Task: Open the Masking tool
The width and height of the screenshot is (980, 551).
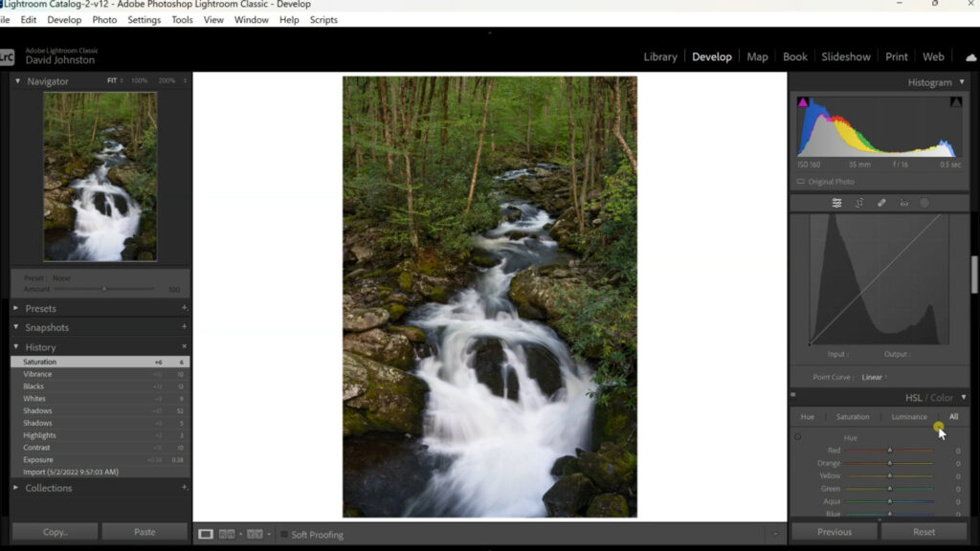Action: pos(924,203)
